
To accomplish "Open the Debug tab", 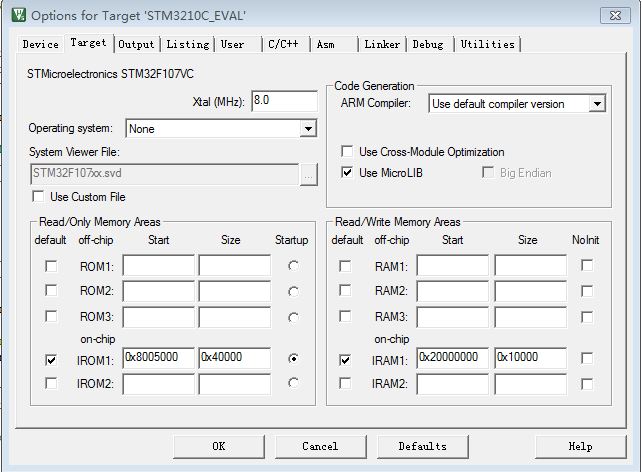I will (x=428, y=44).
